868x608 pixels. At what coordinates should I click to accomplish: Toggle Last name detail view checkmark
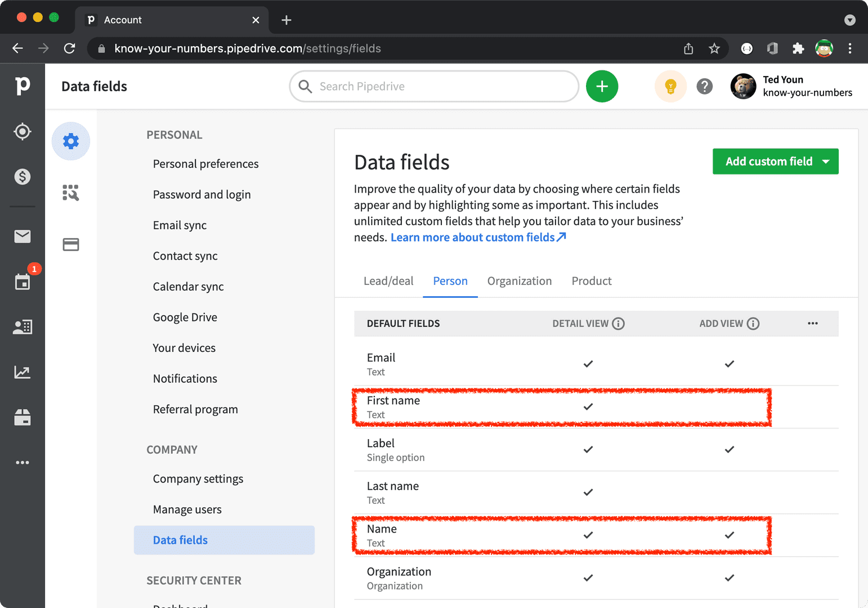[588, 492]
